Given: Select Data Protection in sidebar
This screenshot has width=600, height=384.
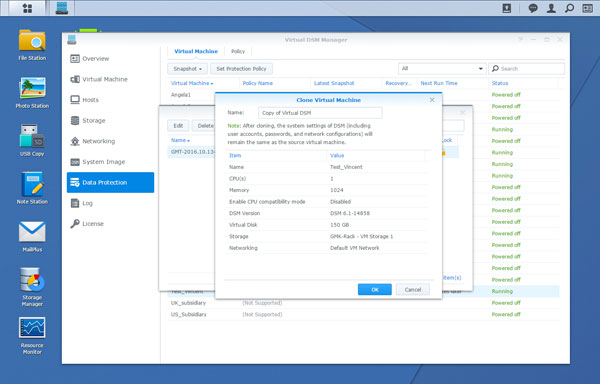Looking at the screenshot, I should coord(110,182).
